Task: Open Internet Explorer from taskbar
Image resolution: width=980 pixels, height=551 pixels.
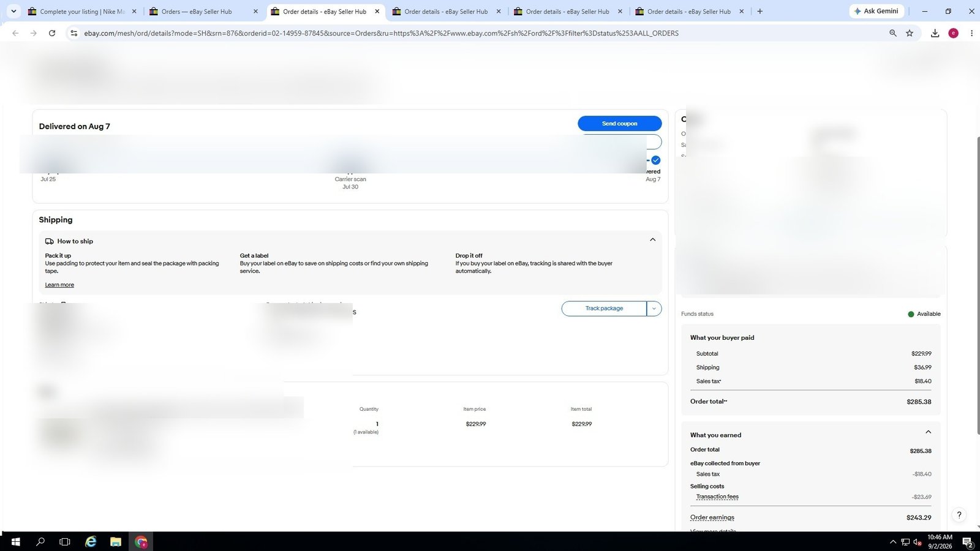Action: click(x=91, y=542)
